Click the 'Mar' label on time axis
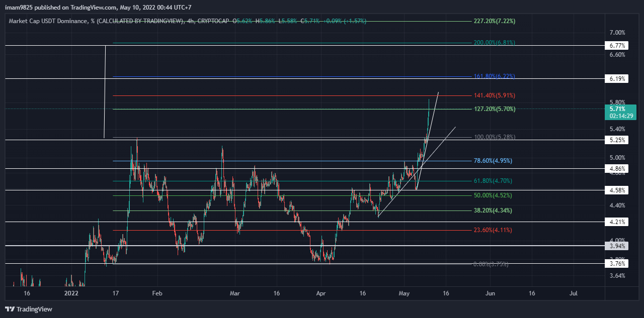644x318 pixels. 235,293
